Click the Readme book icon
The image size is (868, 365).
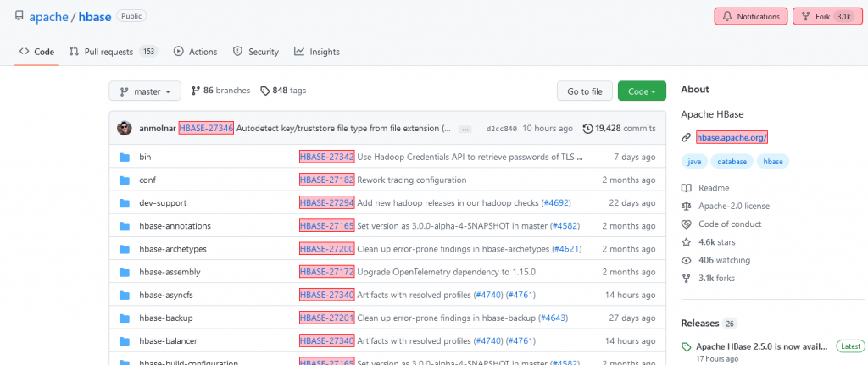coord(687,188)
